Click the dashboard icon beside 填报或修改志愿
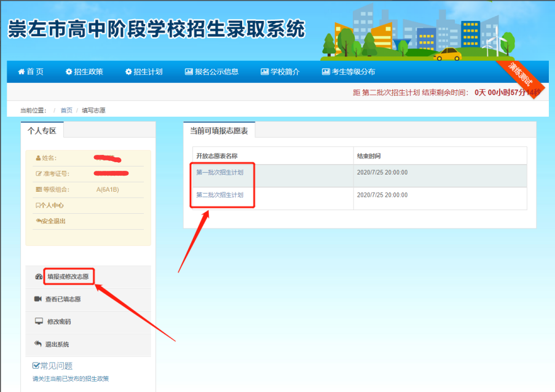This screenshot has width=555, height=392. pos(39,277)
